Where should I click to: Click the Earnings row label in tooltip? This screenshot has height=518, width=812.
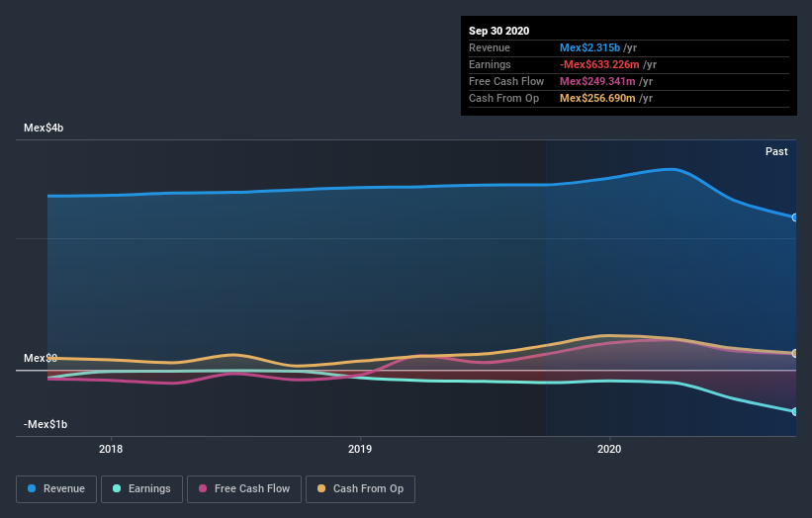coord(490,64)
